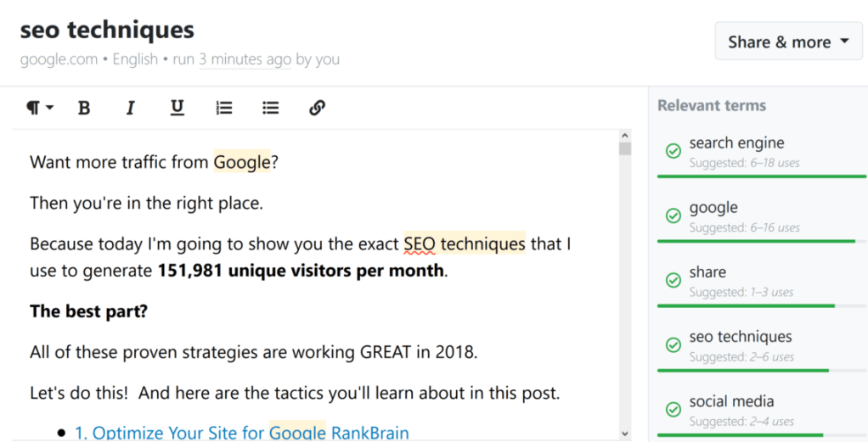Open the Share & more dropdown
The height and width of the screenshot is (442, 868).
[788, 42]
